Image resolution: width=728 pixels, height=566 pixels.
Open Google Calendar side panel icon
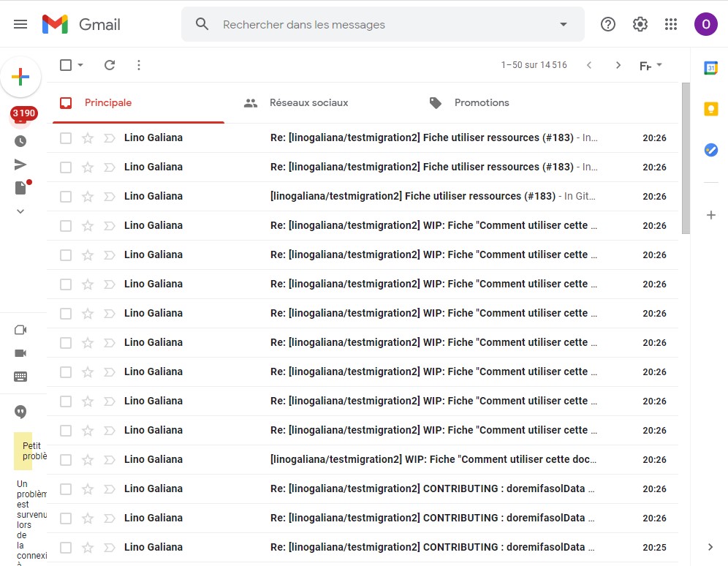tap(710, 68)
